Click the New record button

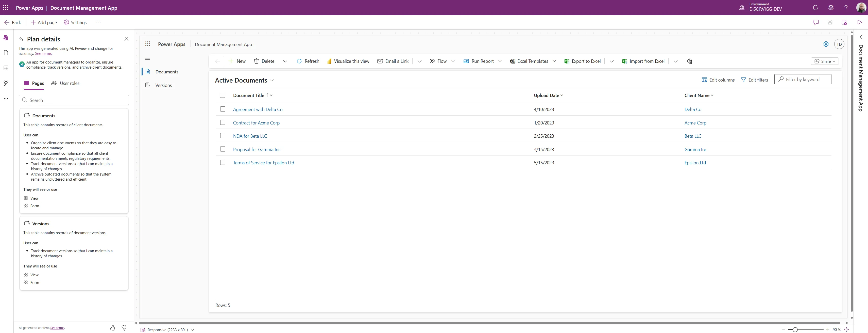237,61
